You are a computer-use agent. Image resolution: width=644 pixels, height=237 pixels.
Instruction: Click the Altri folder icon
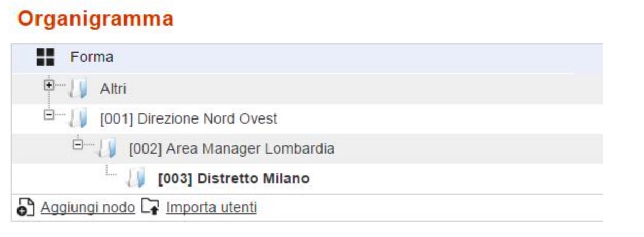click(x=79, y=89)
